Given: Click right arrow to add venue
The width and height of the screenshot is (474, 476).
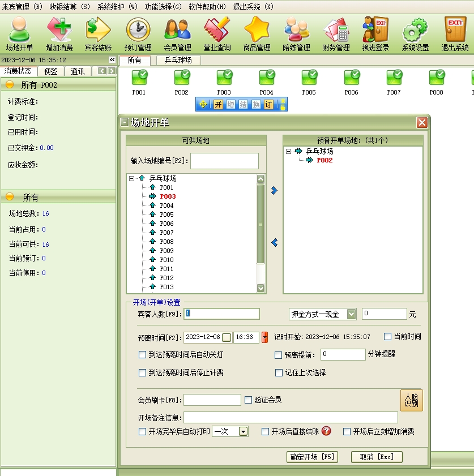Looking at the screenshot, I should coord(275,191).
